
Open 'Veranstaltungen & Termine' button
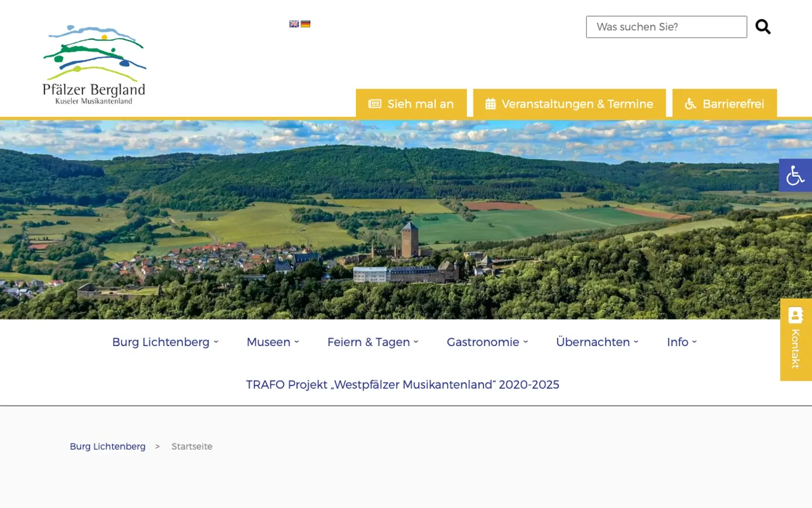click(569, 104)
